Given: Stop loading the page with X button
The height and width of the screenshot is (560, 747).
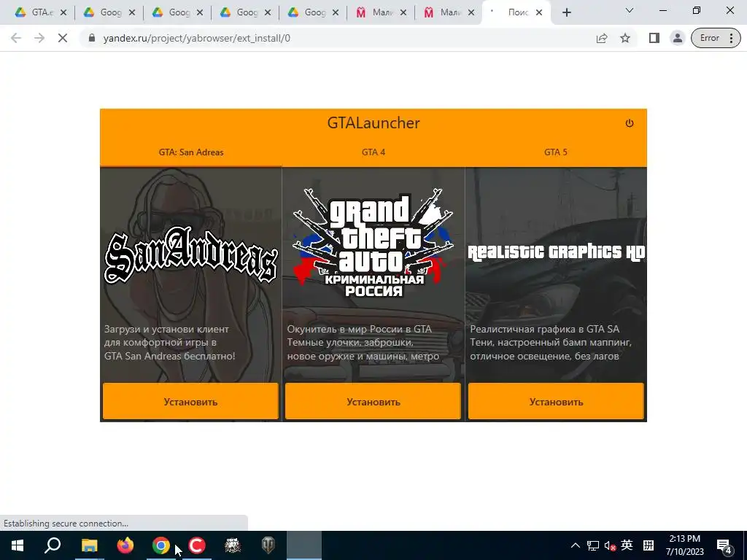Looking at the screenshot, I should tap(63, 38).
